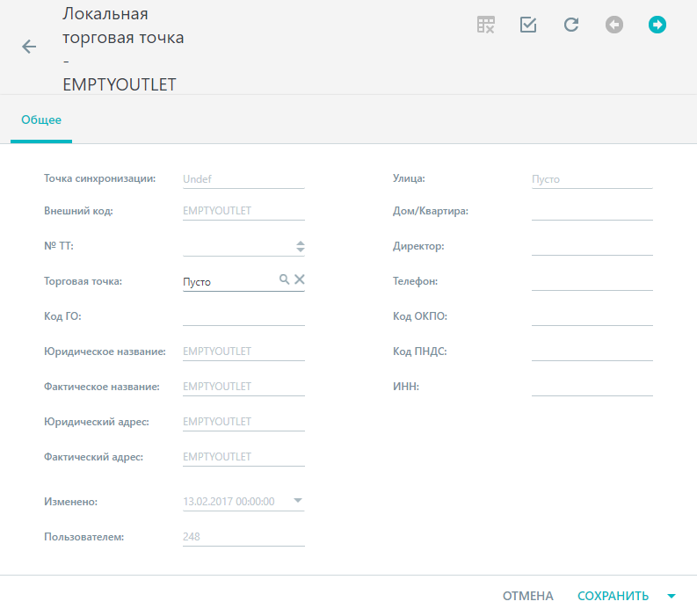Clear the Торговая точка field with X

tap(300, 279)
